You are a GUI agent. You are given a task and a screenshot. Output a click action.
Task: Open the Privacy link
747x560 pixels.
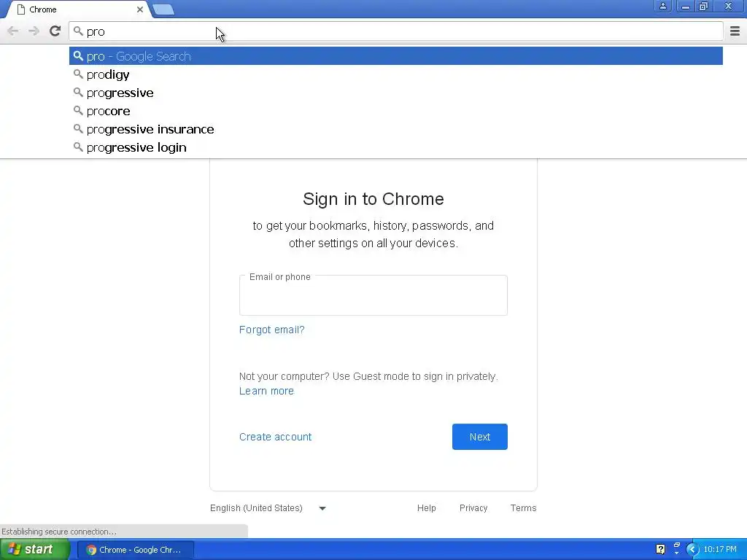pos(473,508)
